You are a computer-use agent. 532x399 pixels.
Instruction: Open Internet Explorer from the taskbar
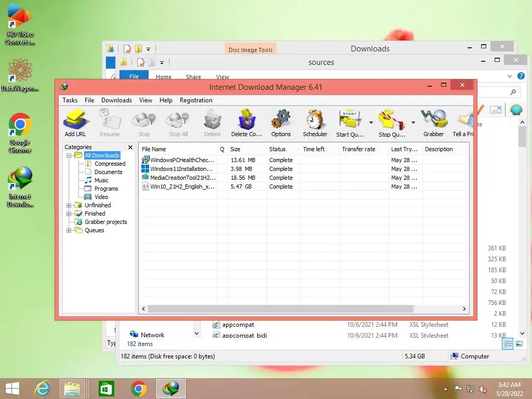coord(42,389)
